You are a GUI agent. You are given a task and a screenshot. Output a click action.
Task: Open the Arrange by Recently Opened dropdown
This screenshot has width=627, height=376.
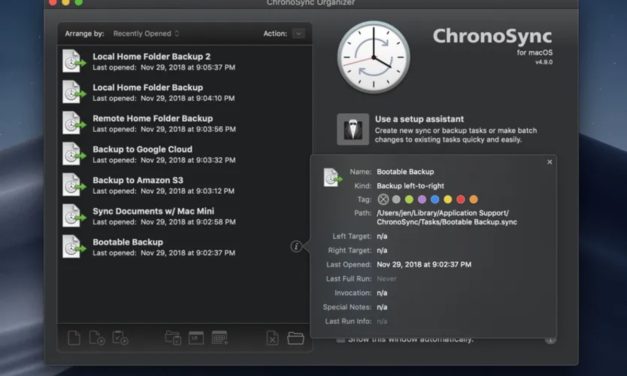click(x=146, y=34)
